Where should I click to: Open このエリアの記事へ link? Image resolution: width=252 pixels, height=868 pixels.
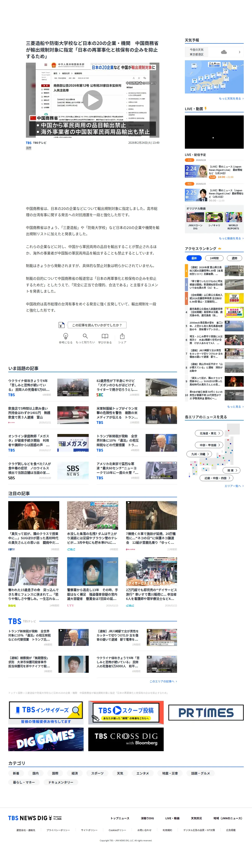click(163, 681)
